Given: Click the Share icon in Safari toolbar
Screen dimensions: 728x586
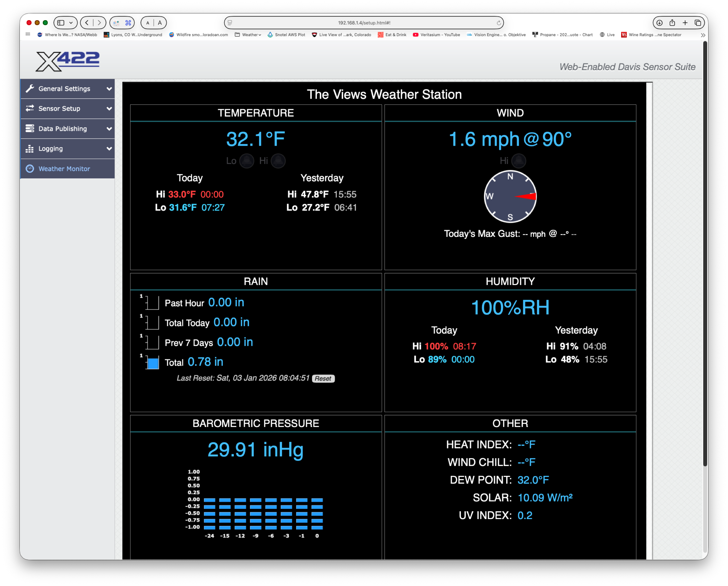Looking at the screenshot, I should (x=672, y=23).
